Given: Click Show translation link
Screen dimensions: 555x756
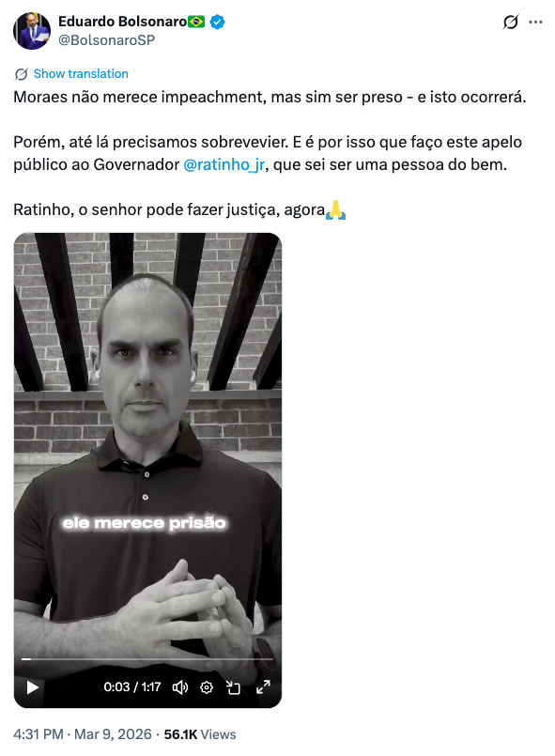Looking at the screenshot, I should (x=81, y=74).
